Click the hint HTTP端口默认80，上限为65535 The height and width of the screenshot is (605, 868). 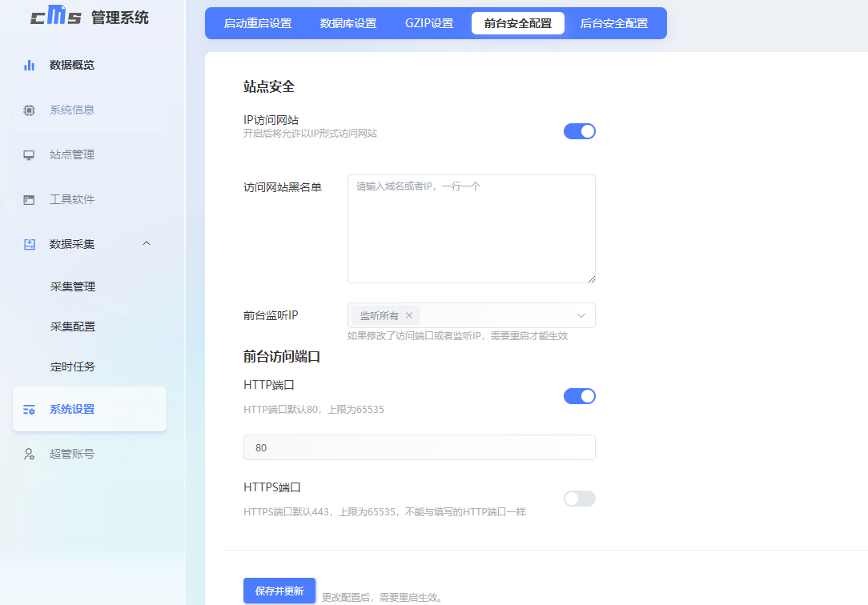[x=314, y=409]
